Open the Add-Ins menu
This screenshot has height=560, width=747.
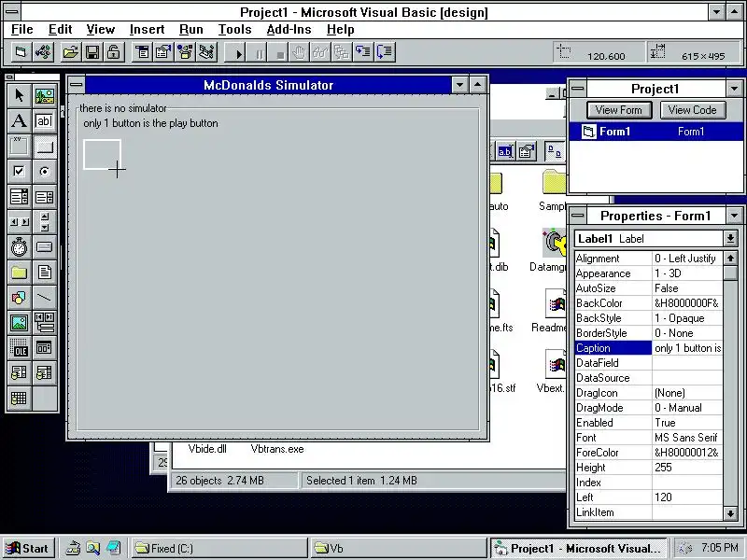pyautogui.click(x=289, y=30)
